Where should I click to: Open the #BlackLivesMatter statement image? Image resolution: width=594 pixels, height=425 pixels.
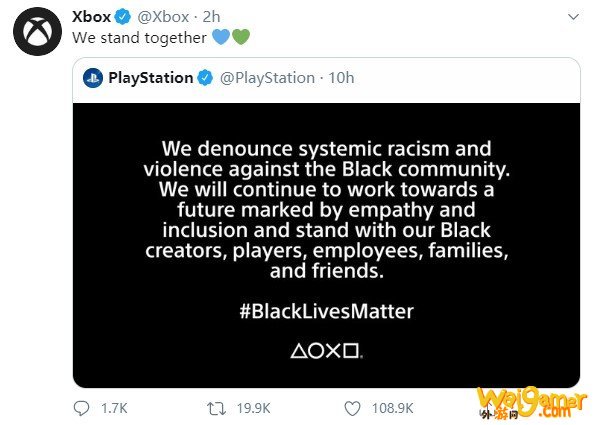point(326,245)
